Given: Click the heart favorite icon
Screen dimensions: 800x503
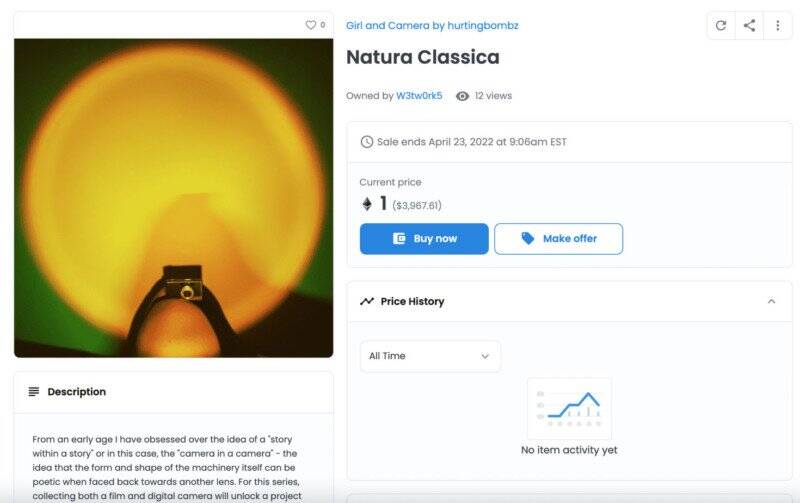Looking at the screenshot, I should (311, 25).
